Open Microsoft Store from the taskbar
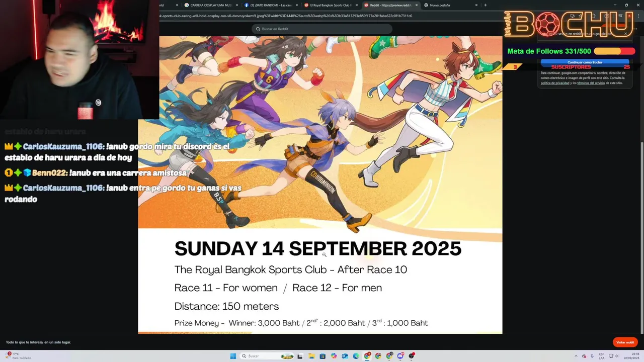 (x=323, y=356)
